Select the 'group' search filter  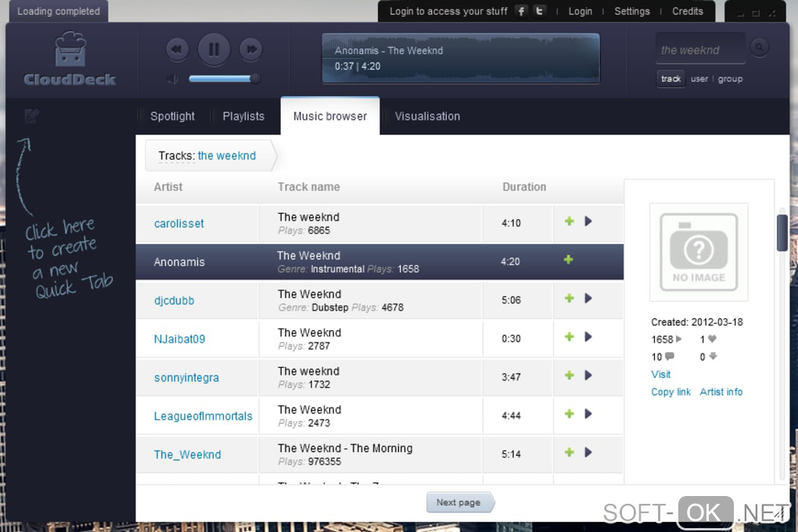[x=730, y=79]
